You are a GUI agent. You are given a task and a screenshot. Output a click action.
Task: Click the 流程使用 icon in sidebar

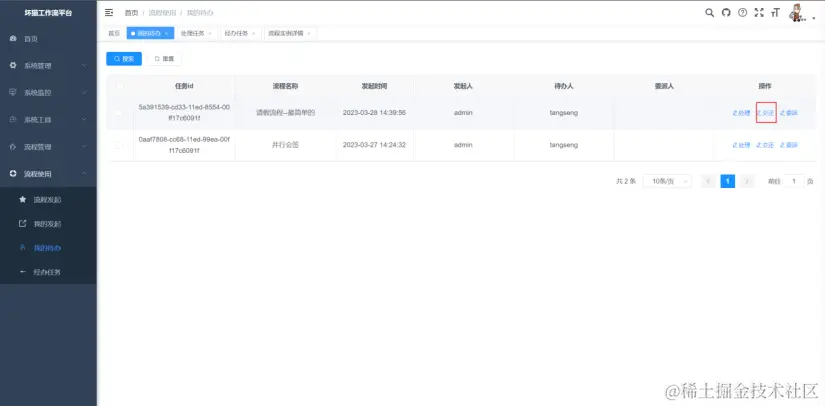13,174
